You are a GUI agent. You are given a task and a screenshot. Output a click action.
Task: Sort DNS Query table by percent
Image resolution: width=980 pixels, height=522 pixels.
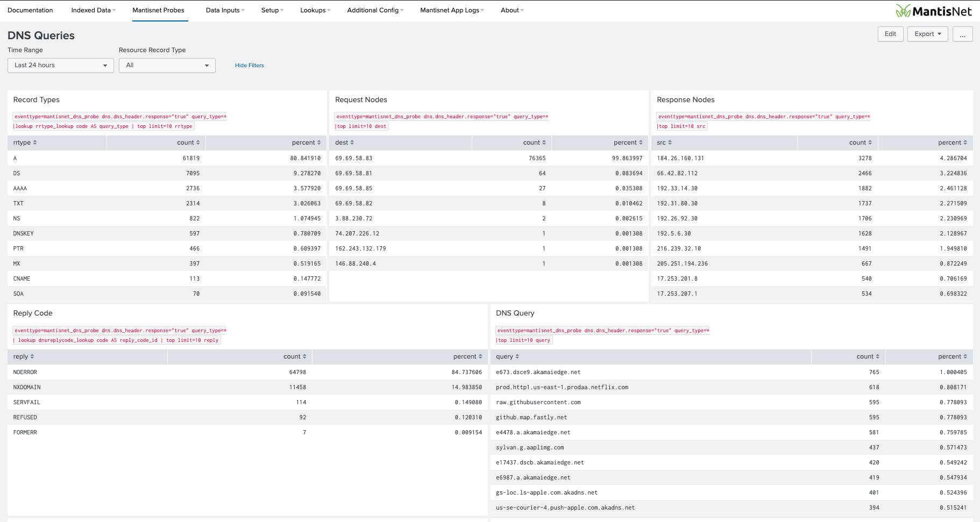pos(953,356)
